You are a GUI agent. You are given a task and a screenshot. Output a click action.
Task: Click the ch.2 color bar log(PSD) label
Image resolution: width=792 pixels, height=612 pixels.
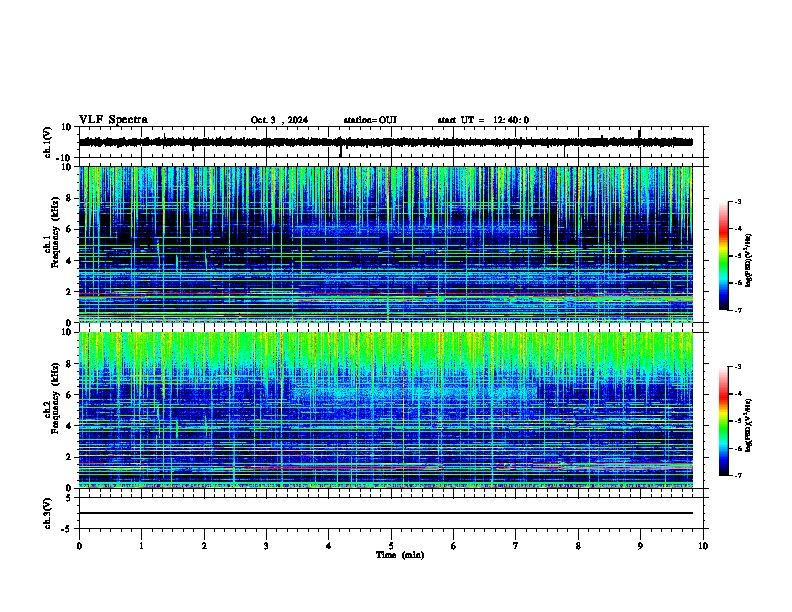(748, 425)
